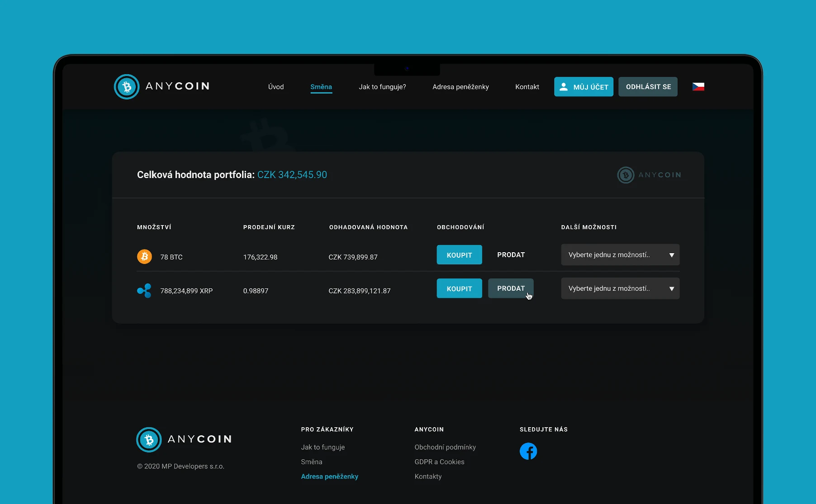Open GDPR a Cookies footer link
Screen dimensions: 816x504
point(439,462)
